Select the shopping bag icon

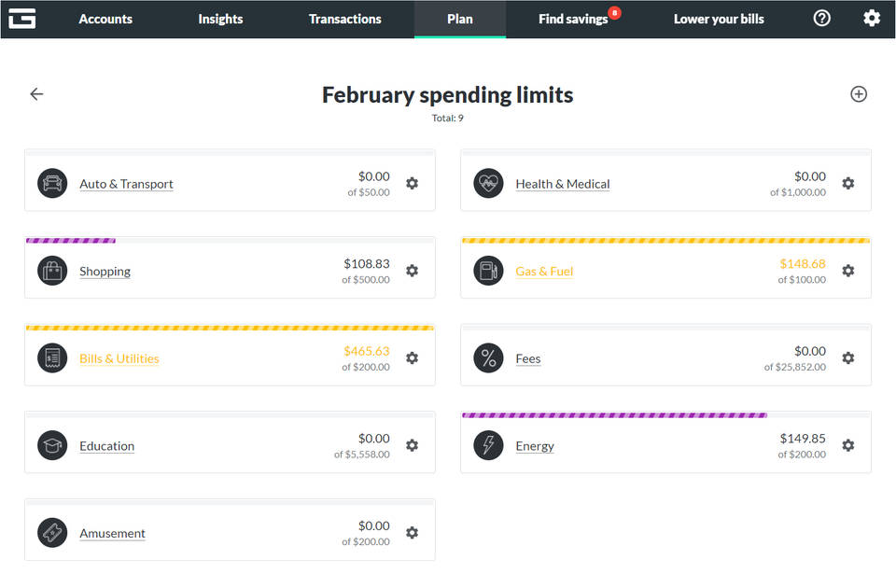(x=52, y=271)
